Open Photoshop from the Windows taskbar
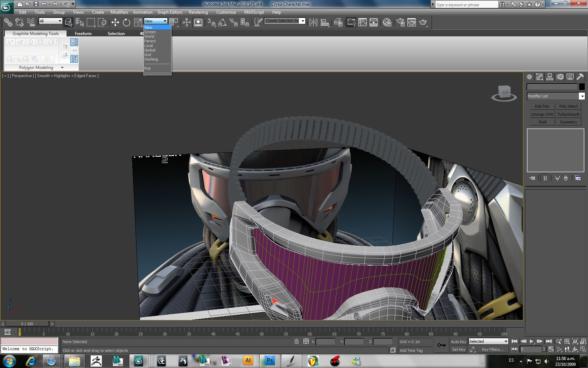The image size is (588, 368). pyautogui.click(x=269, y=361)
